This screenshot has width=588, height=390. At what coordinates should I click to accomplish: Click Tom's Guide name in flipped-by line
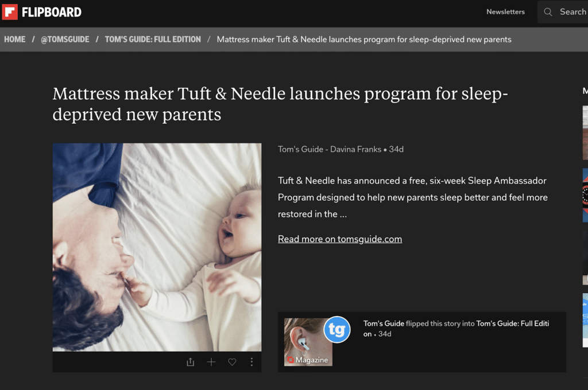tap(384, 323)
